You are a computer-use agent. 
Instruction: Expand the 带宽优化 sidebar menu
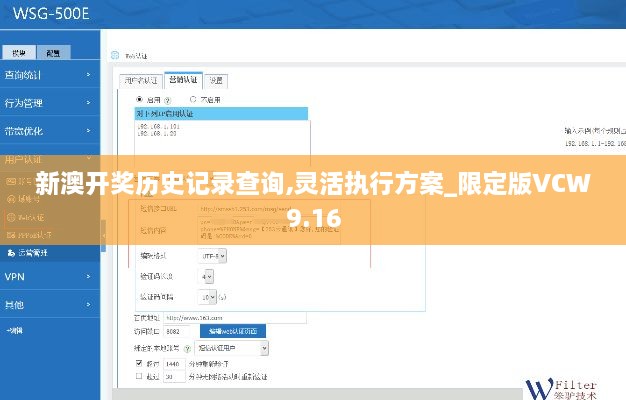(50, 131)
